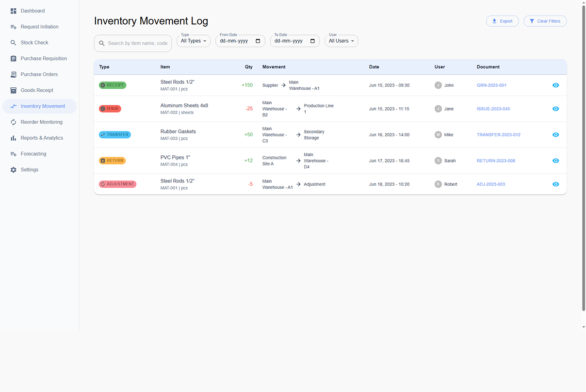Screen dimensions: 586x392
Task: Click the Reorder Monitoring refresh icon
Action: (14, 122)
